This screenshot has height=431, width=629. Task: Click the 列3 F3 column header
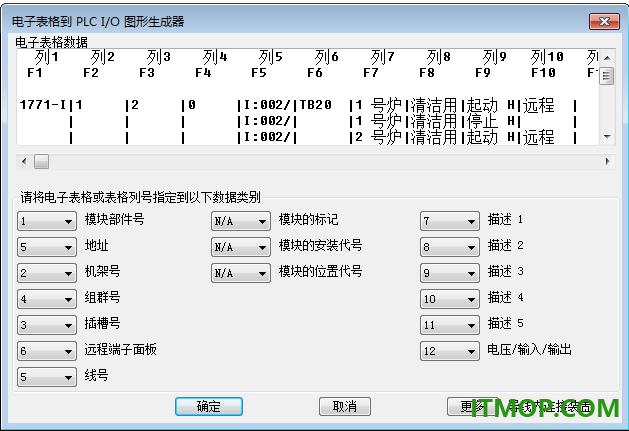click(x=155, y=65)
